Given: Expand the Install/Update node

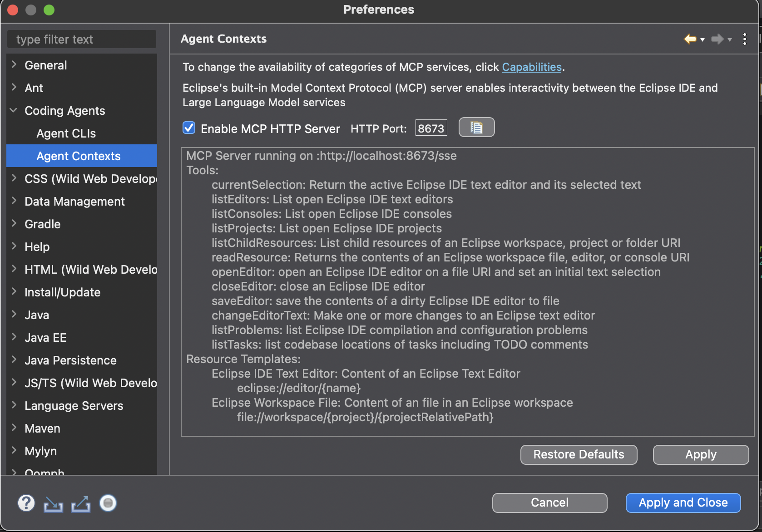Looking at the screenshot, I should coord(14,291).
